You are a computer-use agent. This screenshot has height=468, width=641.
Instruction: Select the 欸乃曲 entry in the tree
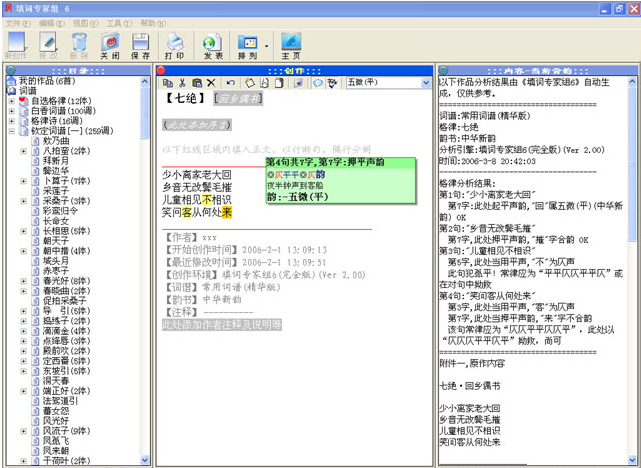[56, 141]
